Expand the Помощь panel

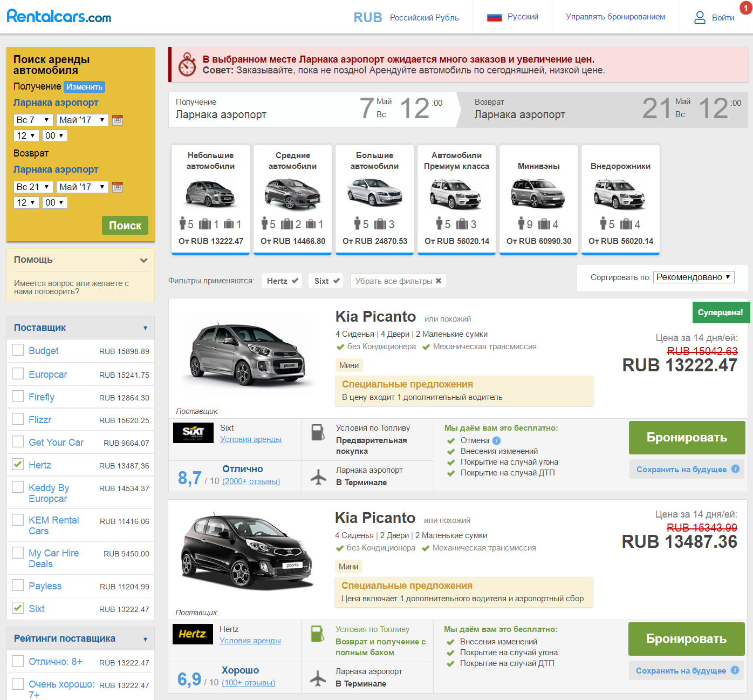tap(80, 260)
